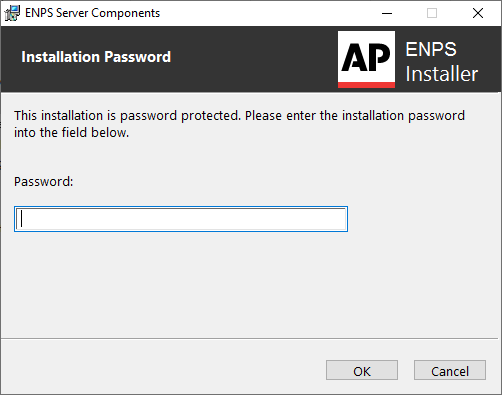
Task: Close the ENPS Server Components dialog
Action: point(478,13)
